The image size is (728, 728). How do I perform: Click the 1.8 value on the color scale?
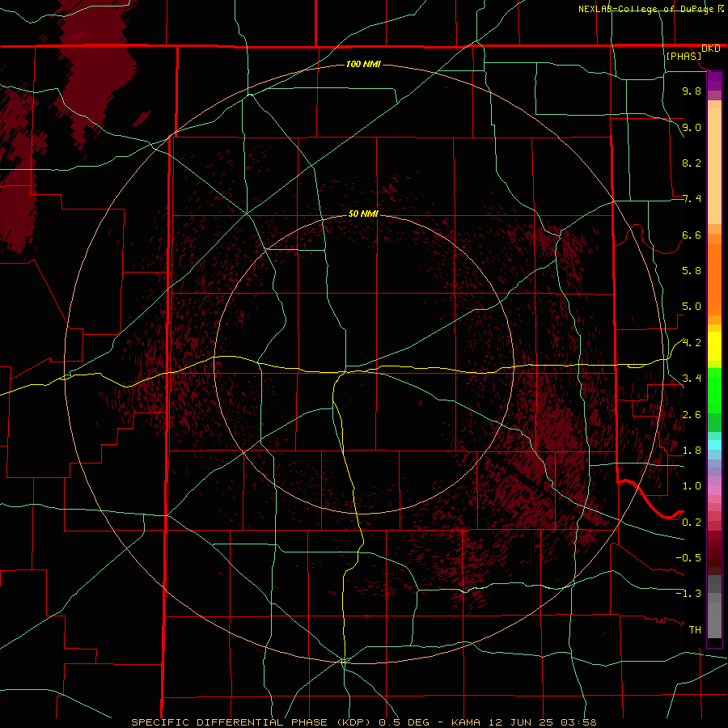(x=692, y=451)
